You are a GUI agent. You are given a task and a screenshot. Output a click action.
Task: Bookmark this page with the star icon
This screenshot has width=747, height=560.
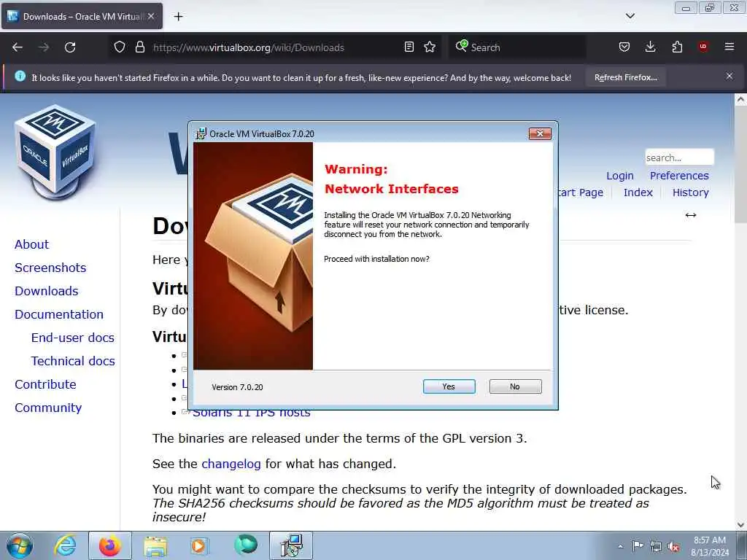(430, 47)
